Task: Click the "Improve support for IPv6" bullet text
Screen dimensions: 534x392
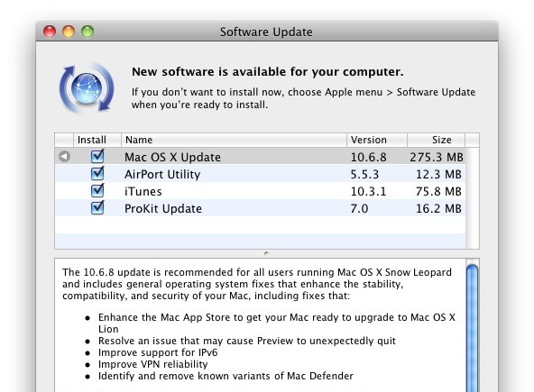Action: pos(158,352)
